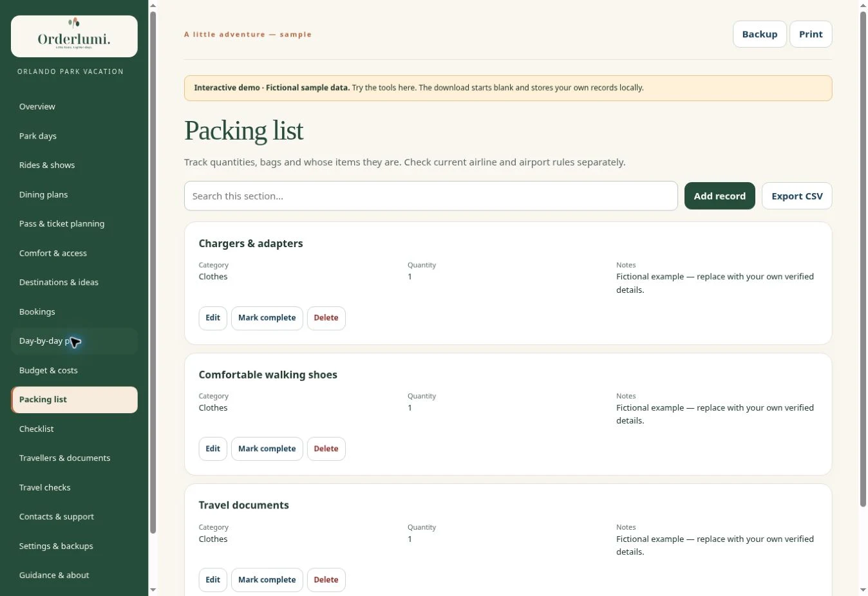The image size is (868, 596).
Task: Click the Packing list page title
Action: click(x=243, y=131)
